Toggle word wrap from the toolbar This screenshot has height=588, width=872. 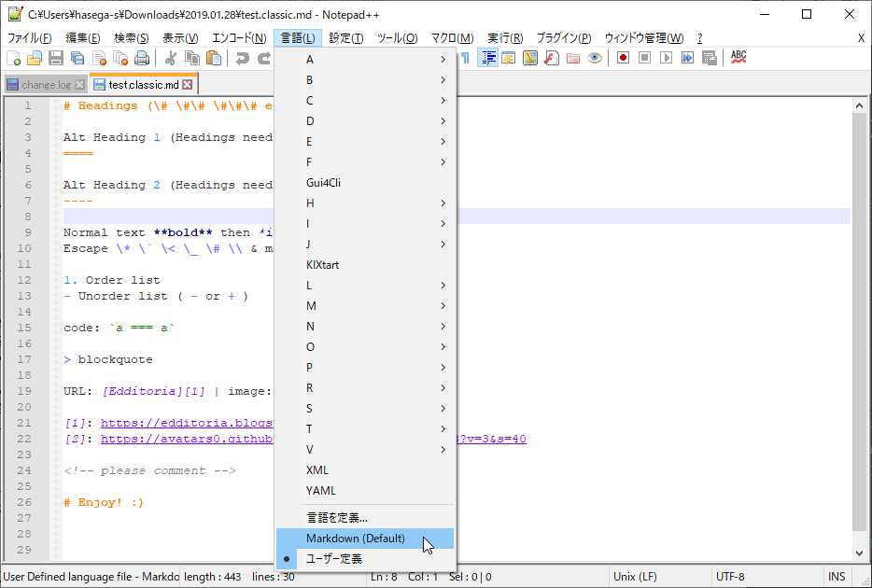click(x=487, y=58)
